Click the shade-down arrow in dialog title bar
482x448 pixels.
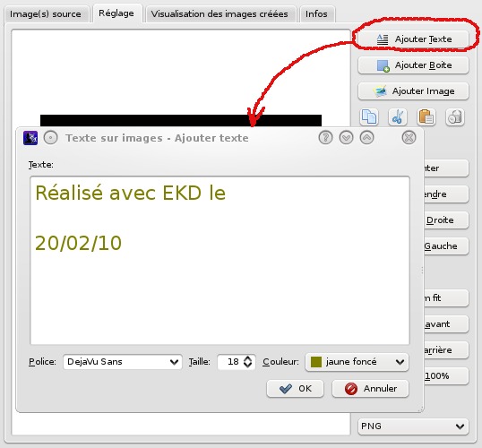pyautogui.click(x=346, y=137)
